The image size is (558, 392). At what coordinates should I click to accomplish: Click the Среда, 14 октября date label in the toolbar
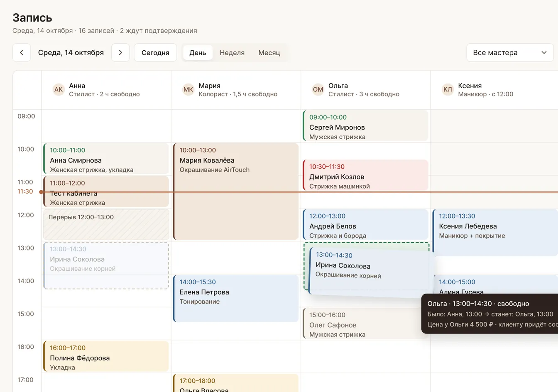(x=71, y=53)
